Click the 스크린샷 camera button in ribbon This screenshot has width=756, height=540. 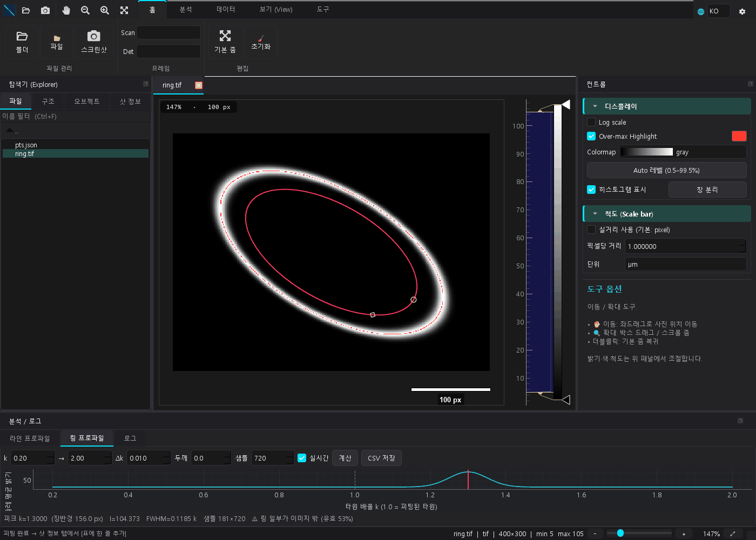click(x=94, y=42)
